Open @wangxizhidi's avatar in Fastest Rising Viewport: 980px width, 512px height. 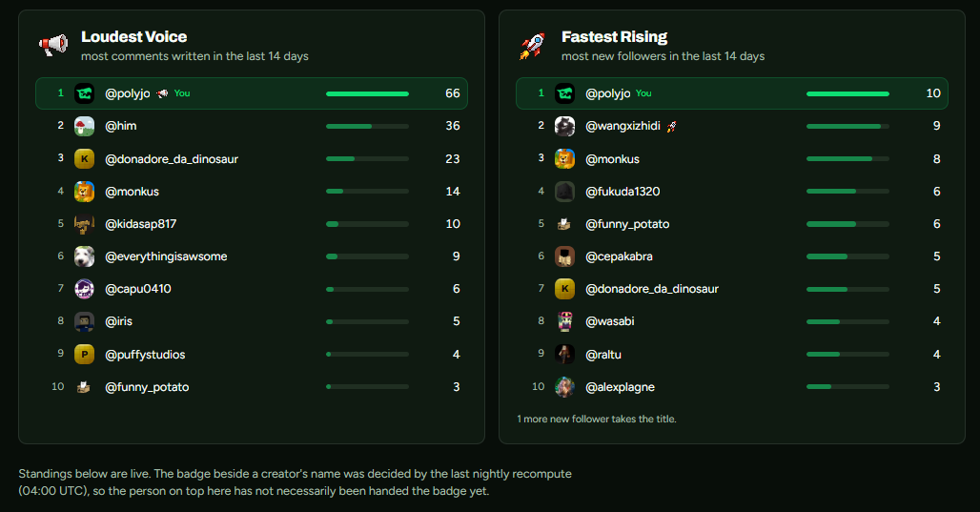point(564,126)
